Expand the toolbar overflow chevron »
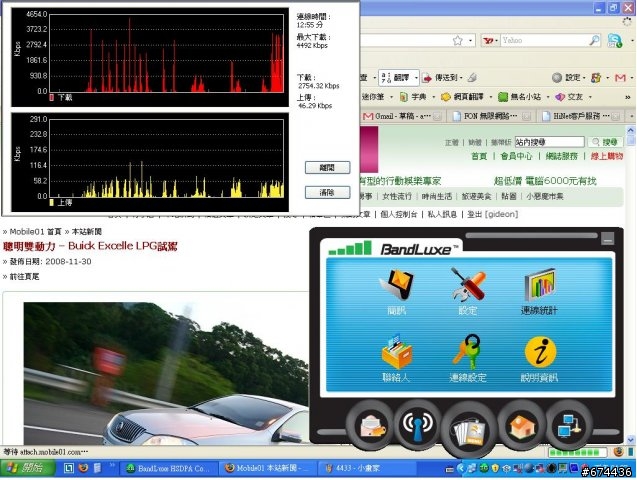Viewport: 637px width, 480px height. tap(628, 97)
